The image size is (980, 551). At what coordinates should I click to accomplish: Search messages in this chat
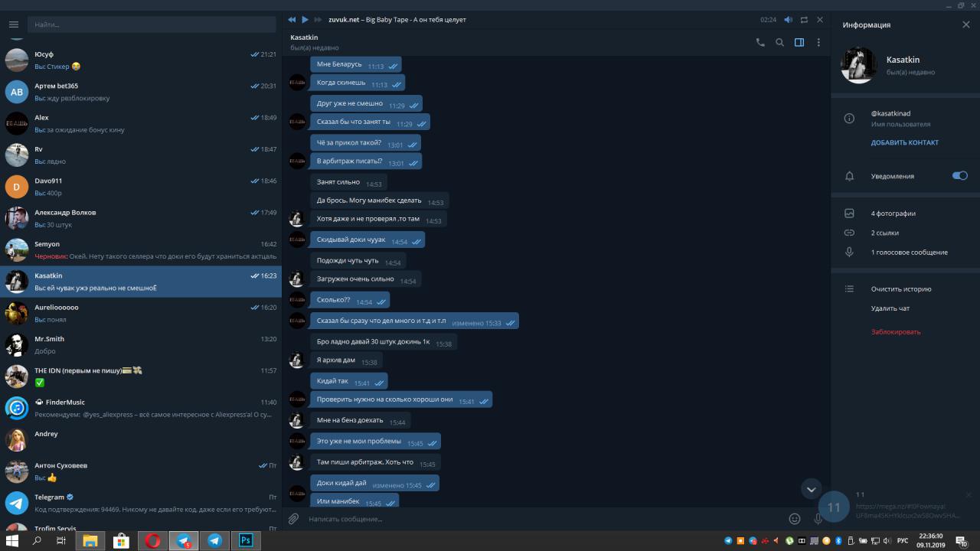pyautogui.click(x=779, y=43)
